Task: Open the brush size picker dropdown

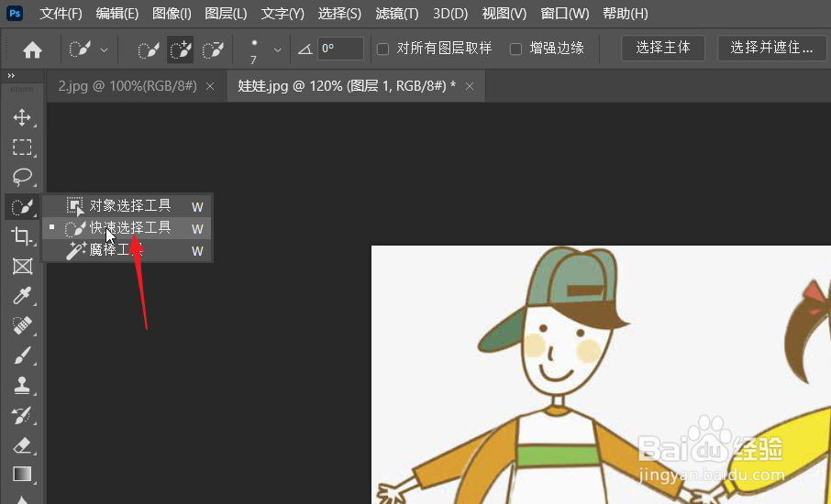Action: 277,49
